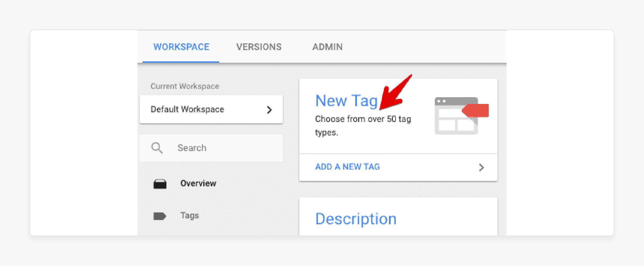Click the New Tag illustration graphic
This screenshot has height=266, width=644.
coord(462,116)
